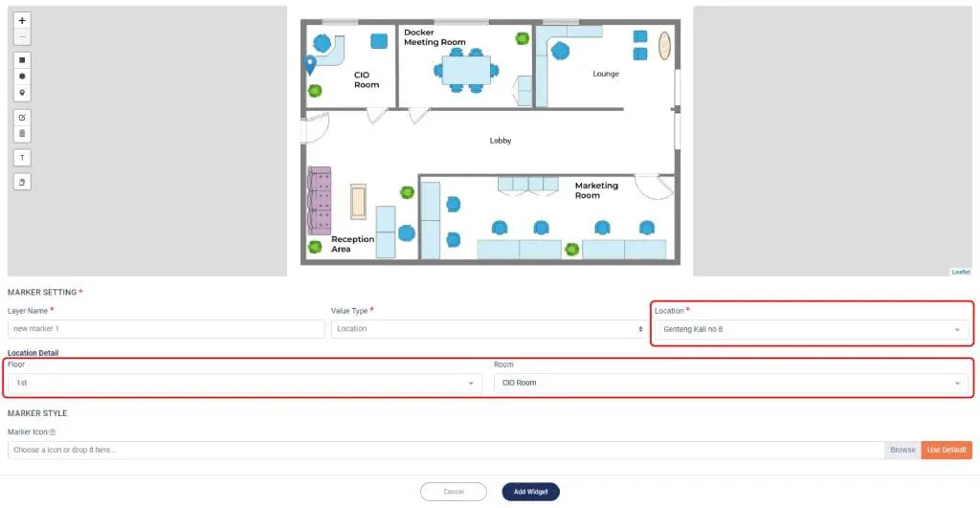
Task: Activate the edit layers tool
Action: (x=22, y=117)
